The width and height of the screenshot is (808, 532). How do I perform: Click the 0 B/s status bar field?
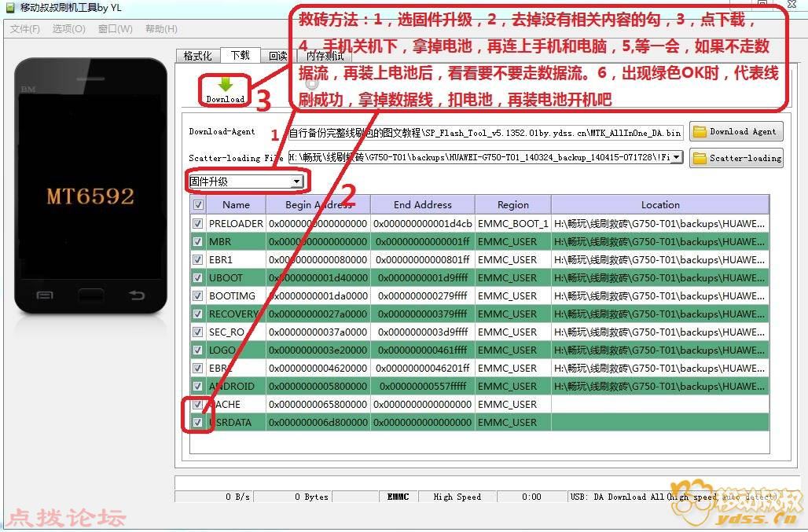point(214,497)
